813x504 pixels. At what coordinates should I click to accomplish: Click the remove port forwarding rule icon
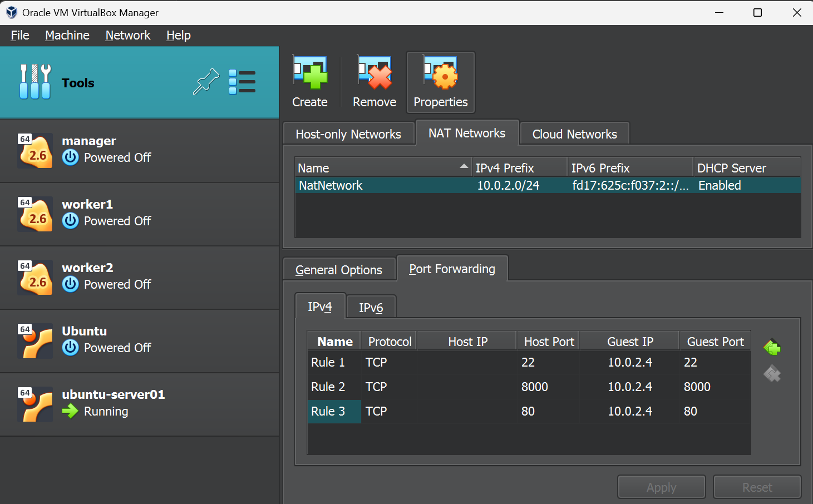pos(772,374)
